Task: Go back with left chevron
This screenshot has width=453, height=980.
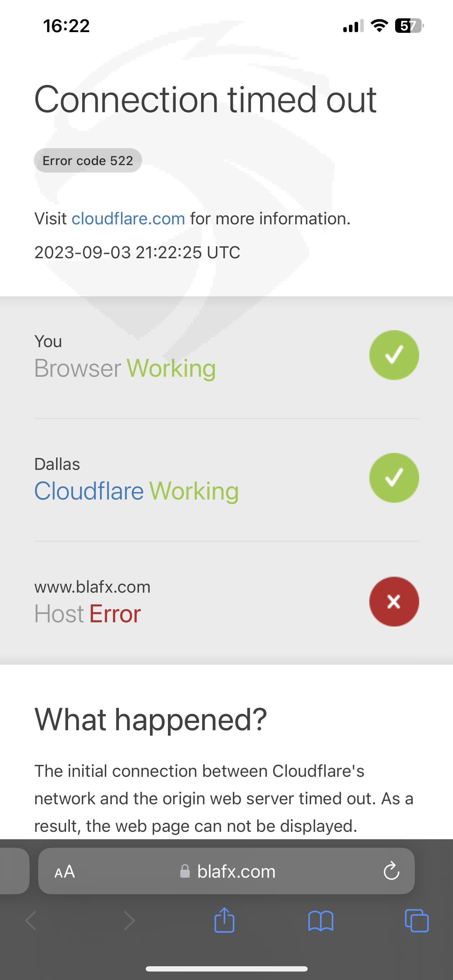Action: pyautogui.click(x=31, y=921)
